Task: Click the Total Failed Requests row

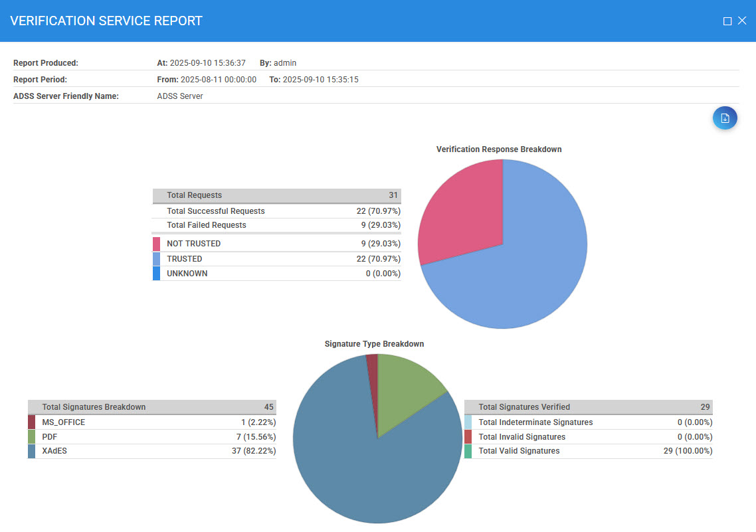Action: (276, 225)
